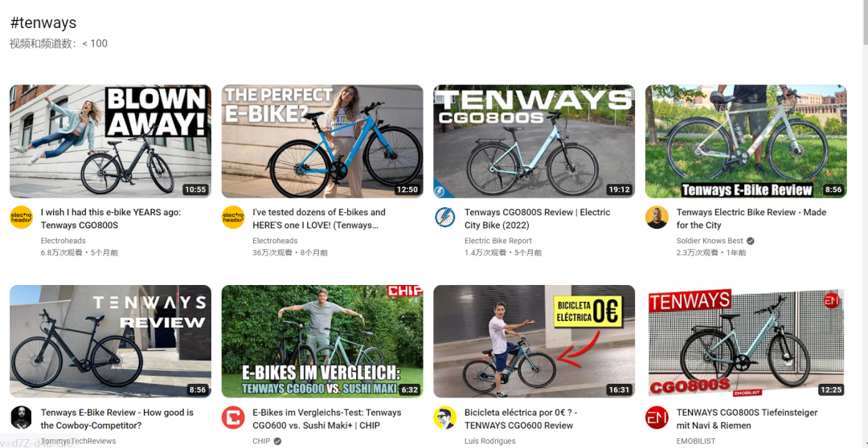Play 'Tenways E-Bike Review' green grass thumbnail

746,141
